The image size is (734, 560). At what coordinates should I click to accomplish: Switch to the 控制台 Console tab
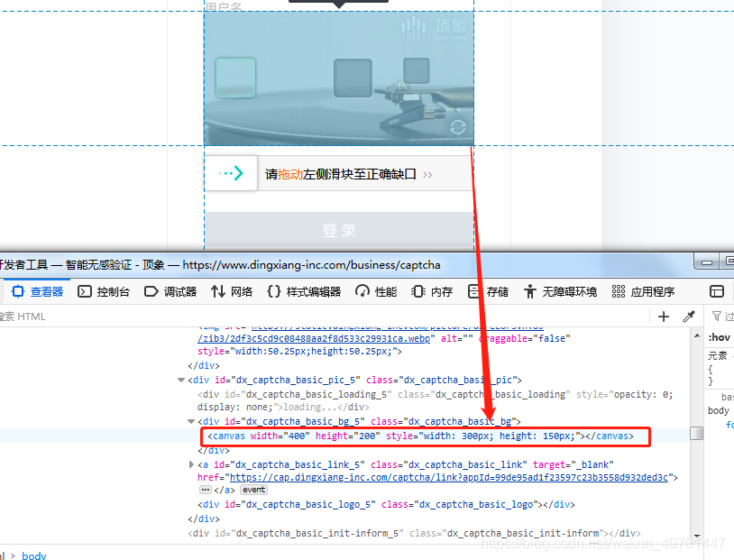click(104, 291)
